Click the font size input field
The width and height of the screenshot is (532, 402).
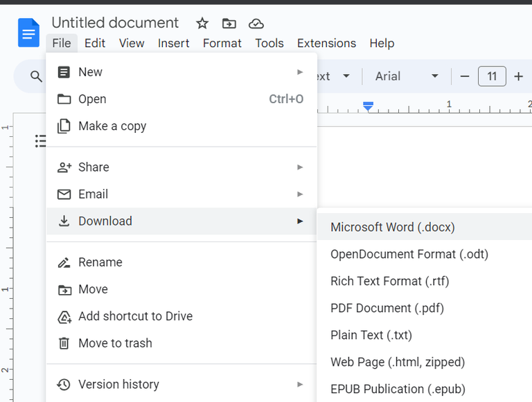click(492, 76)
